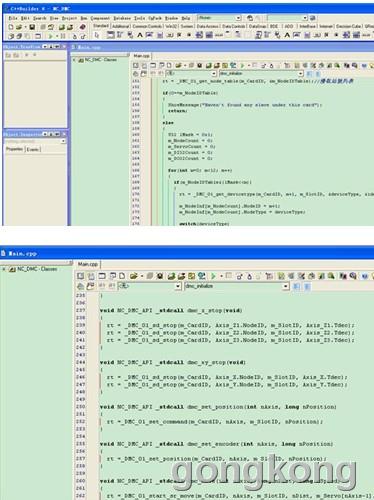Open the Events tab in Object Inspector
374x500 pixels.
coord(33,149)
